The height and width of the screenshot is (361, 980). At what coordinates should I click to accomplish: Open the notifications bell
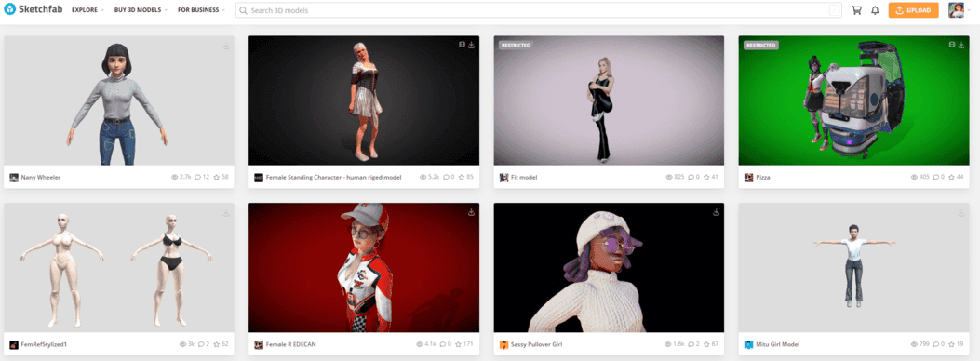click(x=875, y=10)
